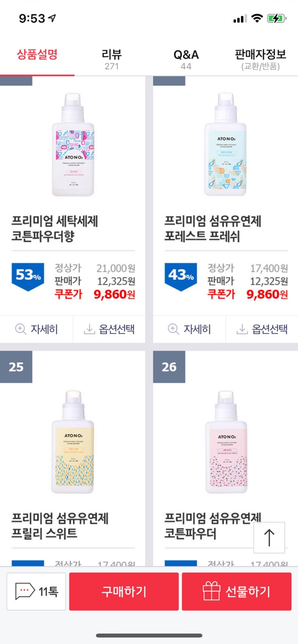Open the 포레스트 프레쉬 softener bottle image

point(226,145)
